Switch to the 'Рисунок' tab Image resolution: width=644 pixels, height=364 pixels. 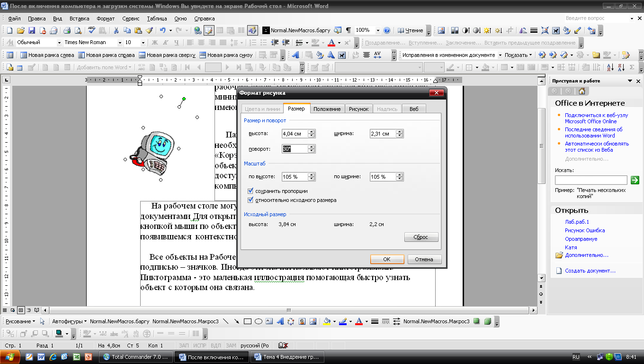(358, 109)
